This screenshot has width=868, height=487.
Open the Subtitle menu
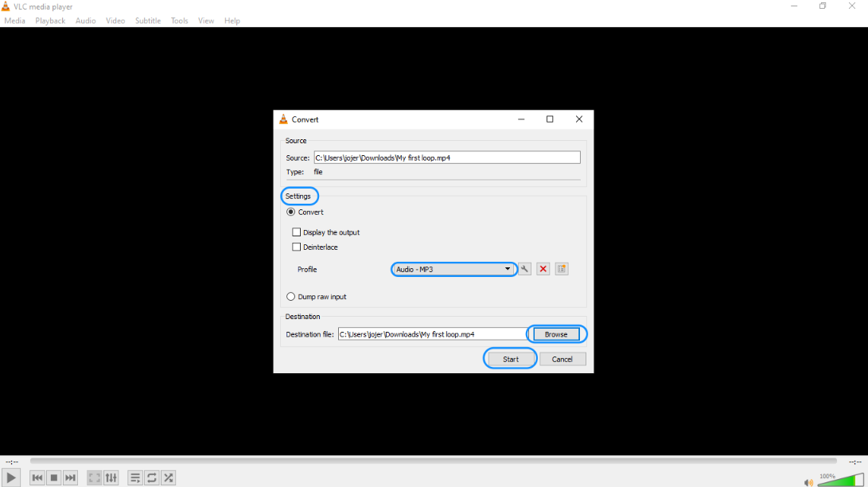148,21
